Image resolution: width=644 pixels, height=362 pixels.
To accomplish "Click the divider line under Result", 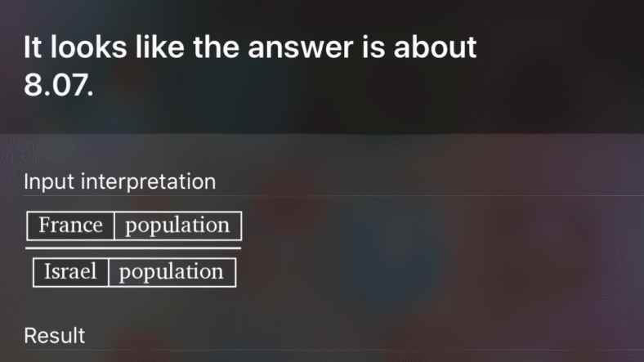I will (x=327, y=350).
